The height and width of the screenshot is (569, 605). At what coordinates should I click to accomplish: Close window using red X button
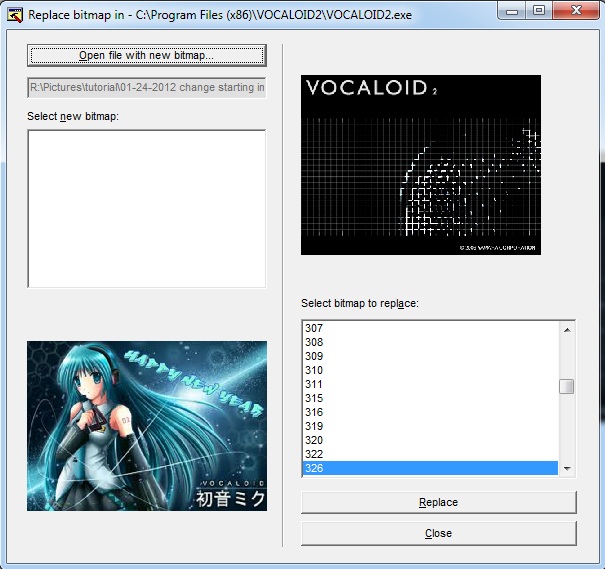[576, 10]
